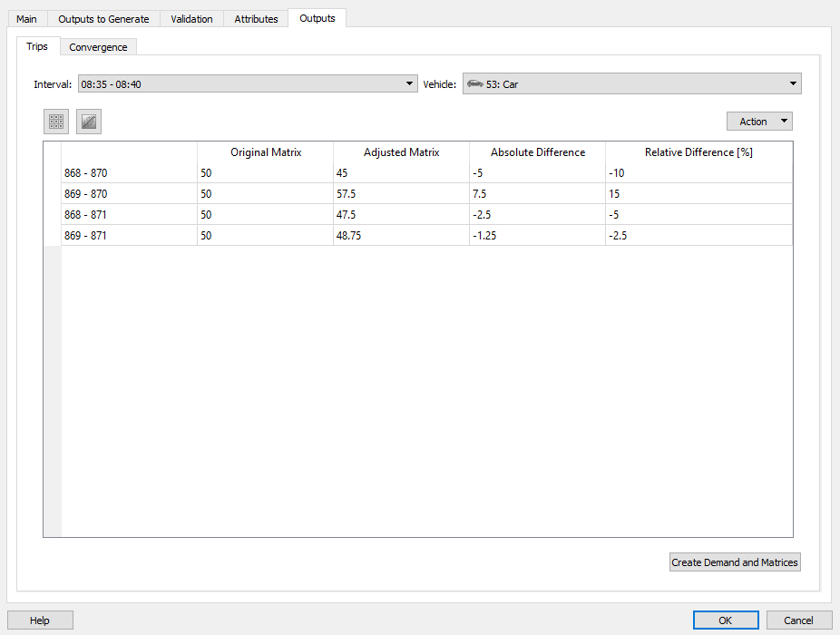The width and height of the screenshot is (840, 635).
Task: Switch to the Main tab
Action: 26,19
